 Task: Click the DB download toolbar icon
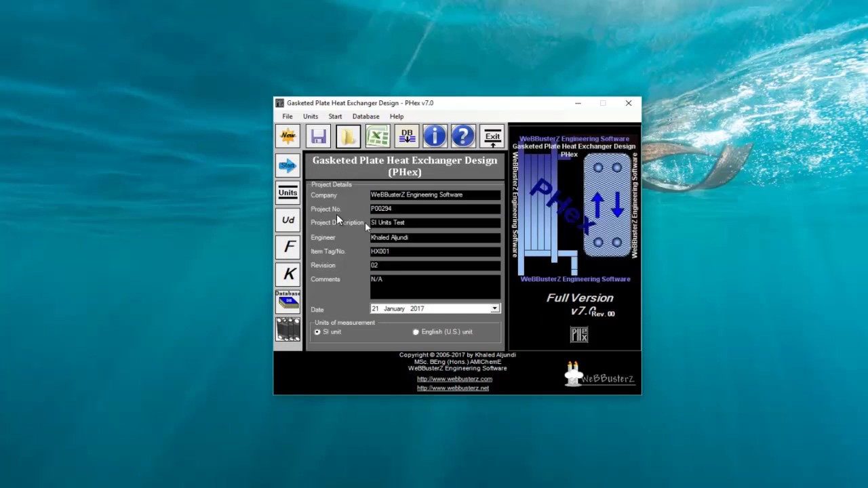[407, 136]
